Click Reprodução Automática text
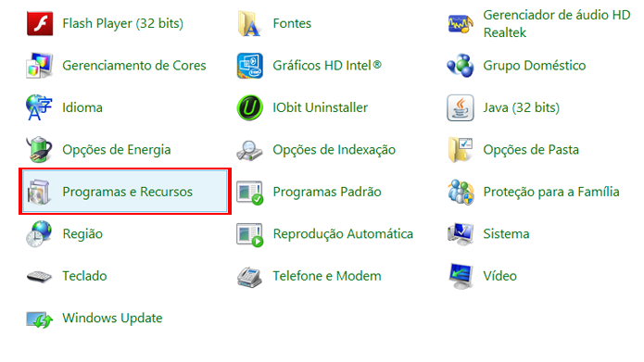 343,234
